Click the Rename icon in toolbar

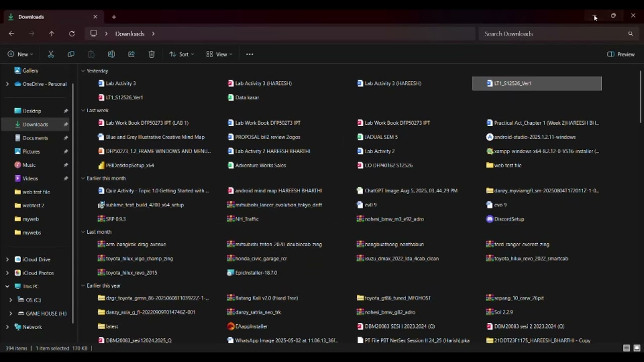111,54
